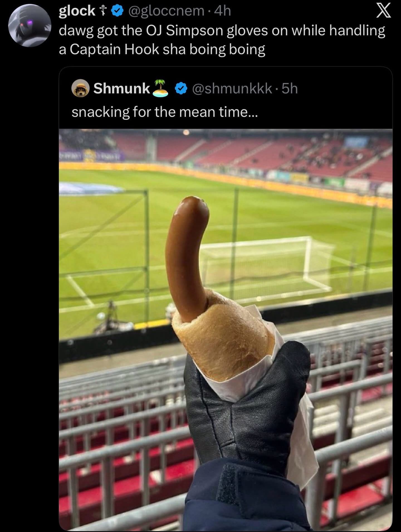Open the Shmunk display name
Screen dimensions: 401x532
[x=122, y=88]
